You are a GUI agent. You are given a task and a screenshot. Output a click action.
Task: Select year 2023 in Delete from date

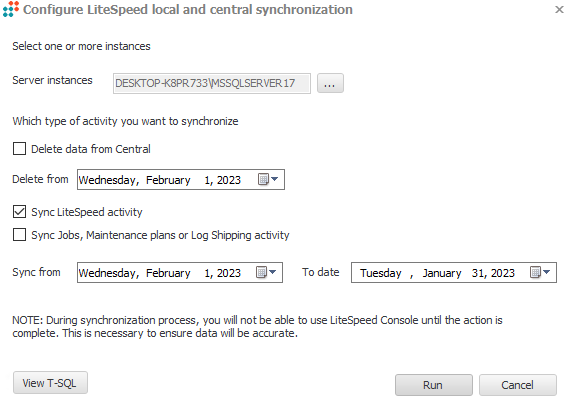tap(228, 180)
